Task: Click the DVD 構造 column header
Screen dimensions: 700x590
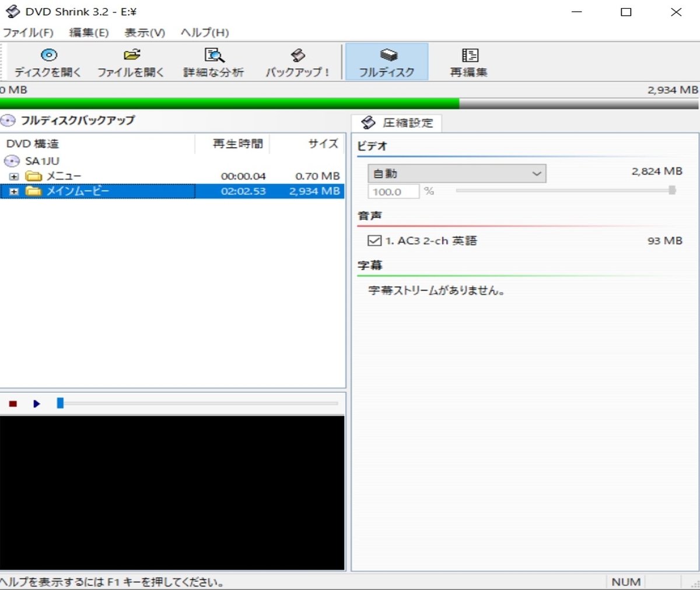Action: (x=97, y=144)
